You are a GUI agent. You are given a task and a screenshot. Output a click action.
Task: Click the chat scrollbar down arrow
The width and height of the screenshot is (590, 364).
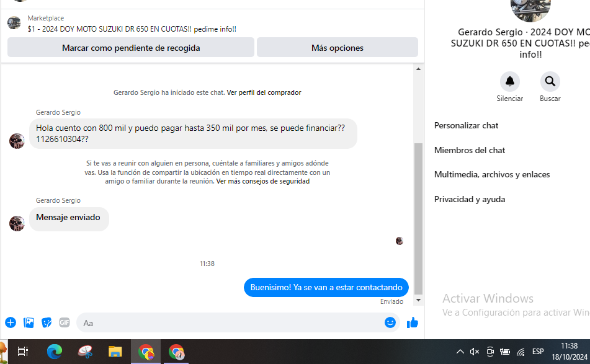(418, 300)
